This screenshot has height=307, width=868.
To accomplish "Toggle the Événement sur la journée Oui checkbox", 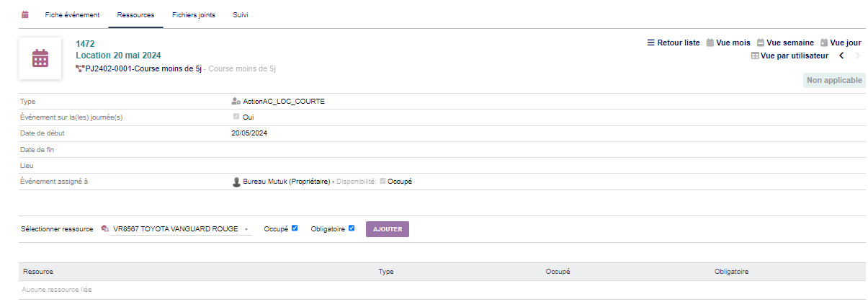I will click(236, 117).
